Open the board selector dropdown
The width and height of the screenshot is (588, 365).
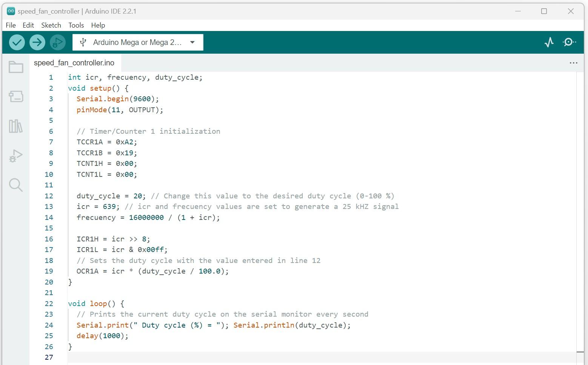137,42
